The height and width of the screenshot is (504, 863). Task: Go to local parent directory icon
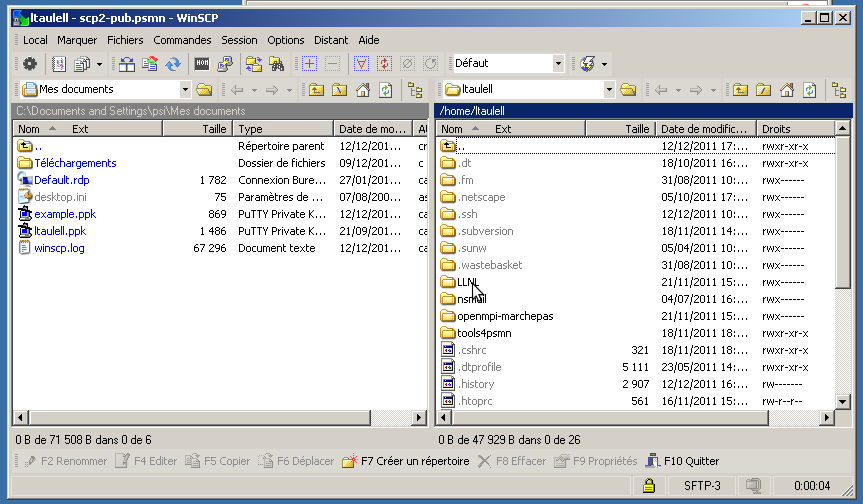[316, 90]
